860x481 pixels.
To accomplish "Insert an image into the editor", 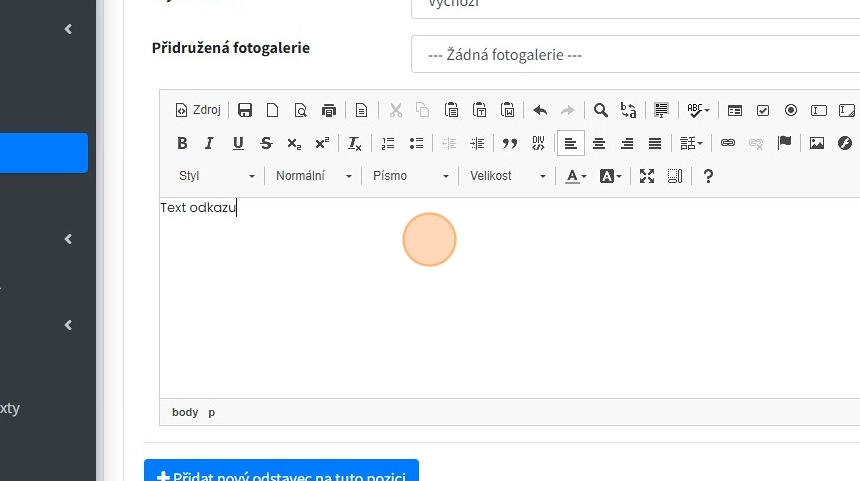I will click(817, 143).
